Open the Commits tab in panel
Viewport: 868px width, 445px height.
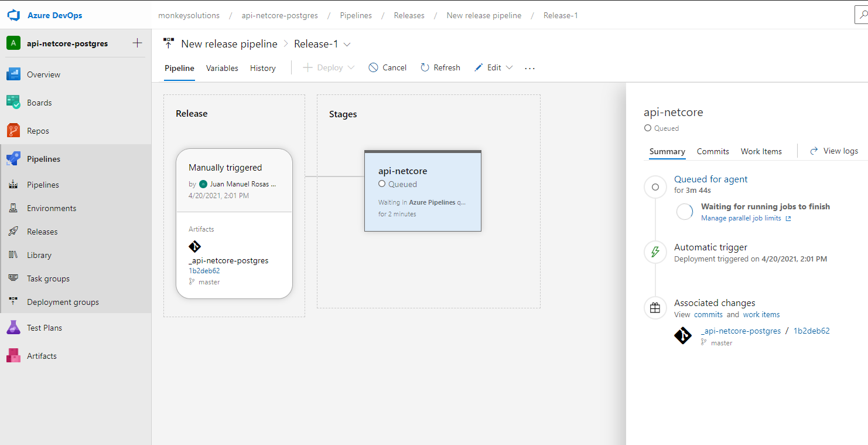[x=713, y=151]
